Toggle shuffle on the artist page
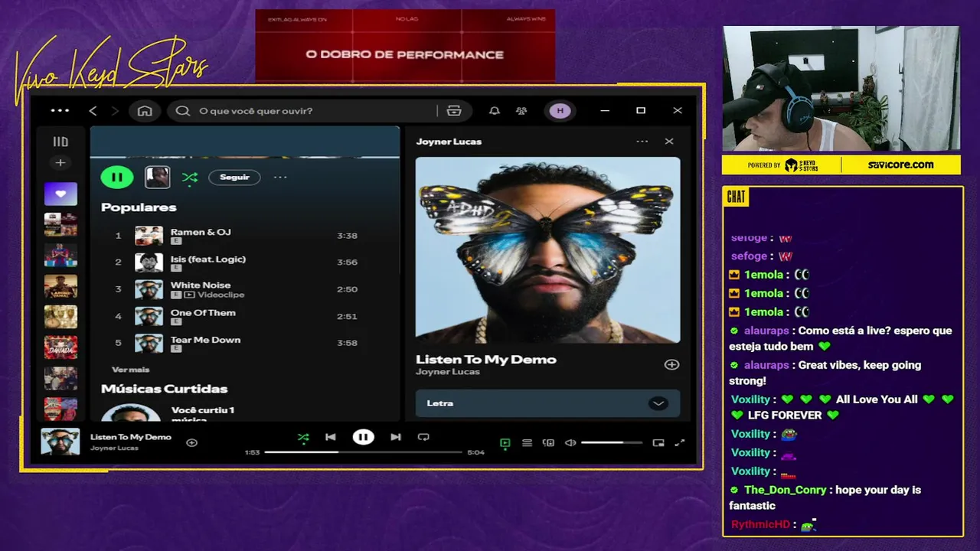980x551 pixels. tap(190, 178)
